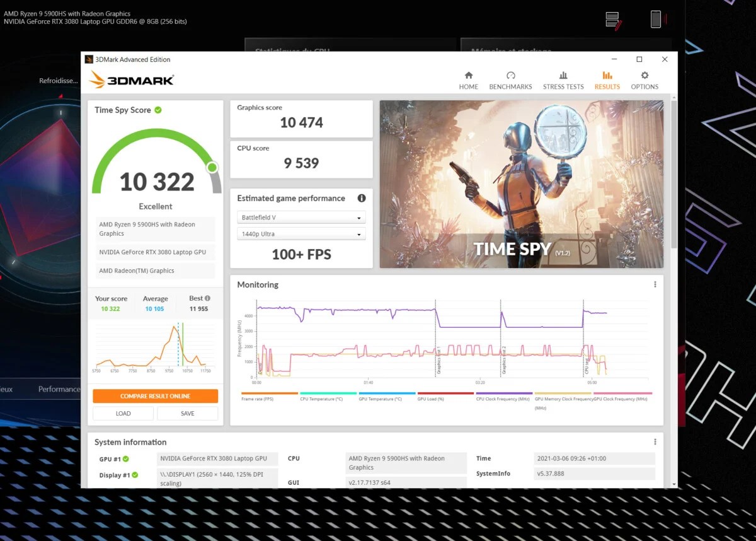Click Refroidisse... label in background window
Viewport: 756px width, 541px height.
pos(59,81)
